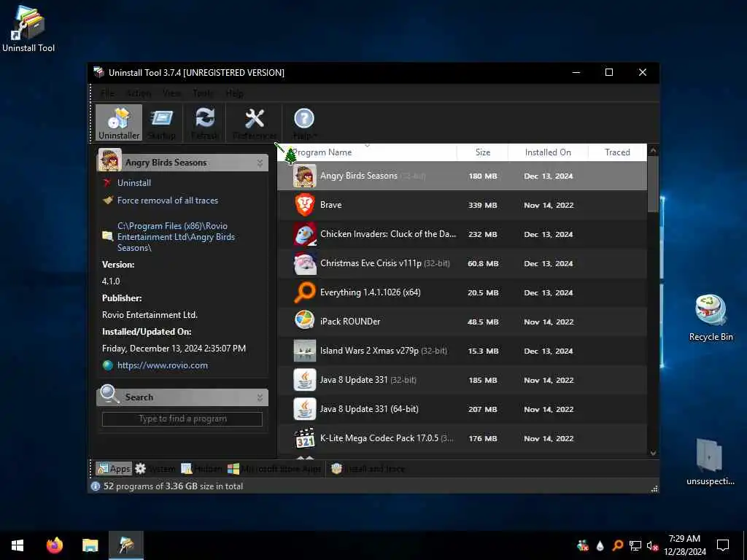Open the Startup manager toolbar icon

[162, 122]
